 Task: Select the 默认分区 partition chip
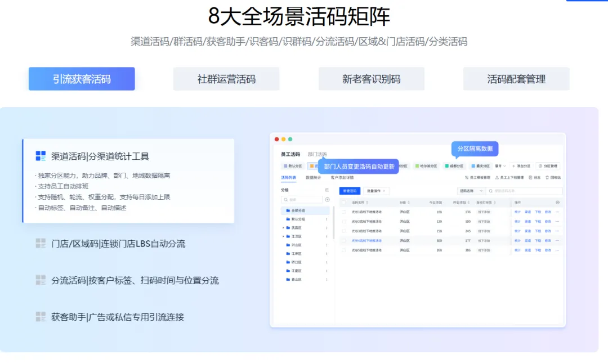(x=293, y=166)
